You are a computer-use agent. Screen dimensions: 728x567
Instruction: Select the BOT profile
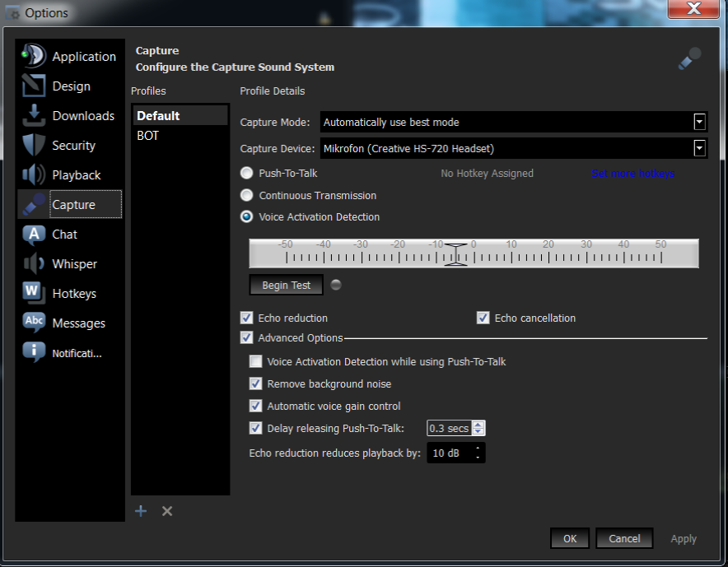pyautogui.click(x=180, y=136)
